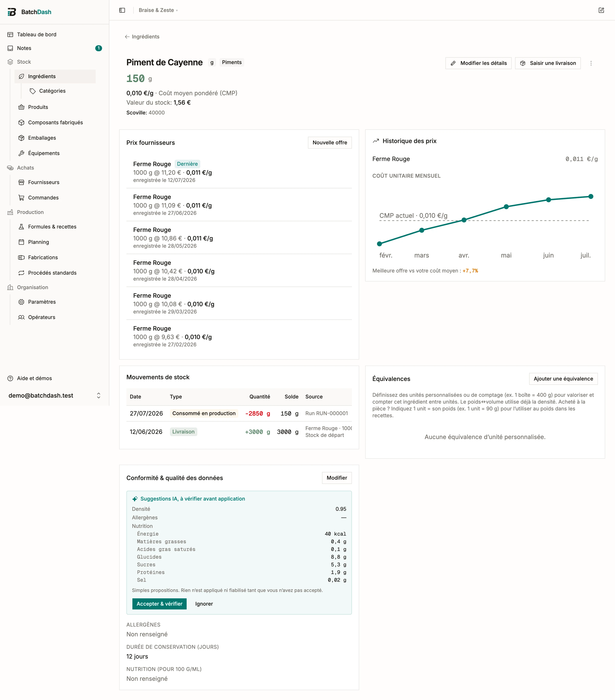The width and height of the screenshot is (615, 700).
Task: Click the +7,7% best offer value
Action: point(470,271)
